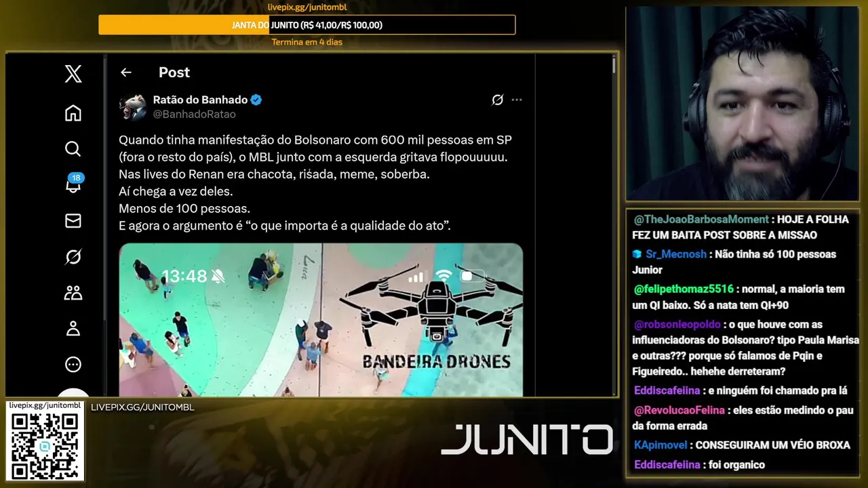
Task: Click the streamer webcam feed
Action: [x=742, y=104]
